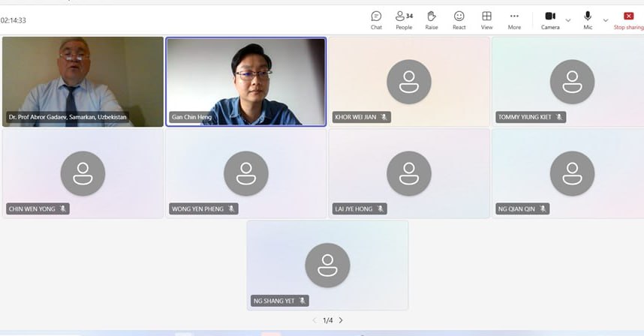Mute or unmute the Mic
This screenshot has width=644, height=336.
coord(588,20)
